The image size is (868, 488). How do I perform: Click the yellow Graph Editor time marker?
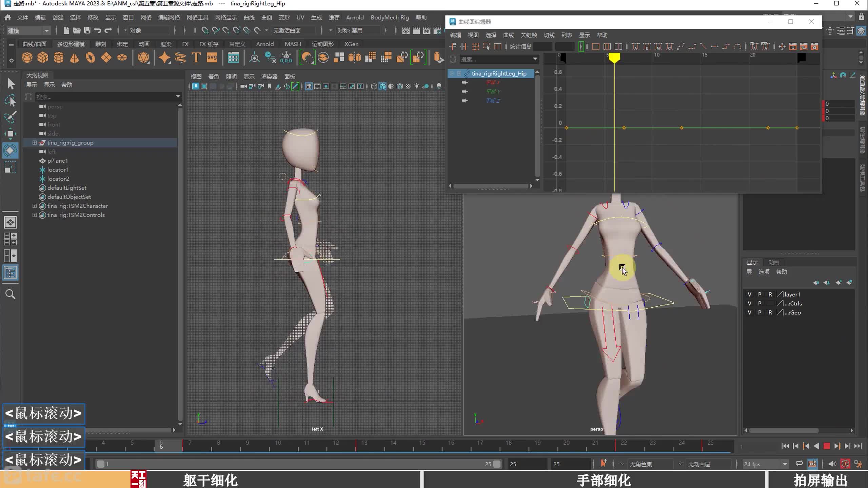[x=614, y=58]
